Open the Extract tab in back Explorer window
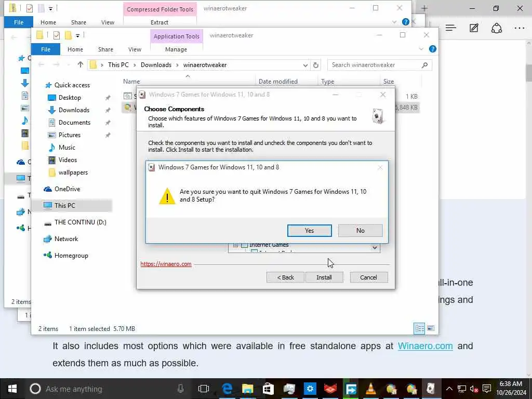 (159, 22)
